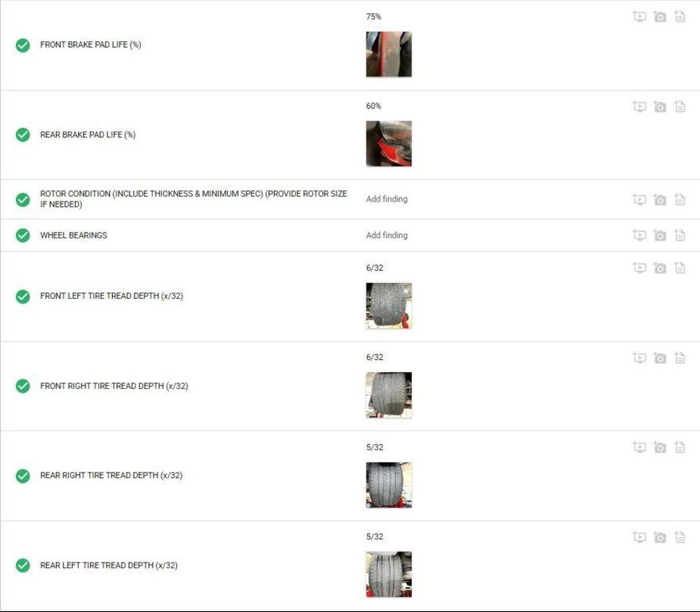Screen dimensions: 700x612
Task: Edit the 75% front brake pad value
Action: 373,17
